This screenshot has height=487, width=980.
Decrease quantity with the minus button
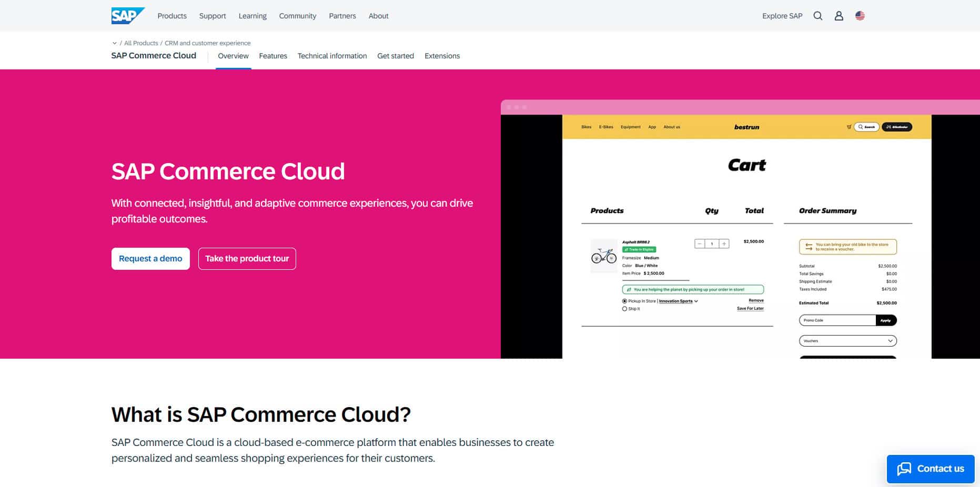point(700,244)
